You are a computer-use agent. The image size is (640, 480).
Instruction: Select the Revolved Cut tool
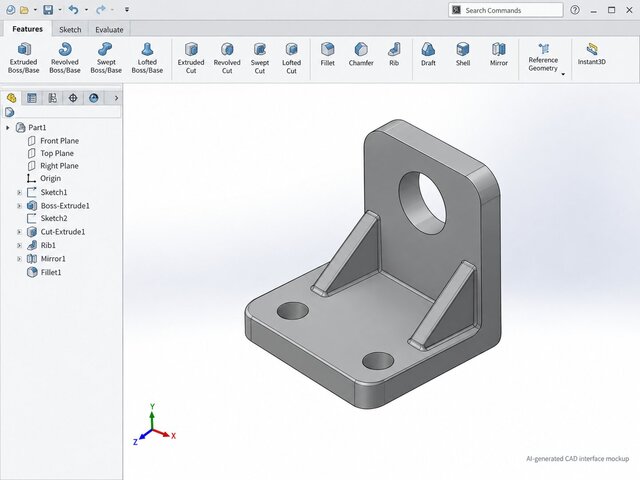tap(227, 58)
